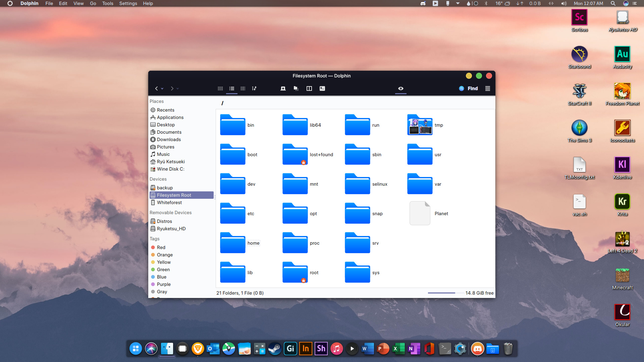Open the sort by options icon
The height and width of the screenshot is (362, 644).
point(254,88)
